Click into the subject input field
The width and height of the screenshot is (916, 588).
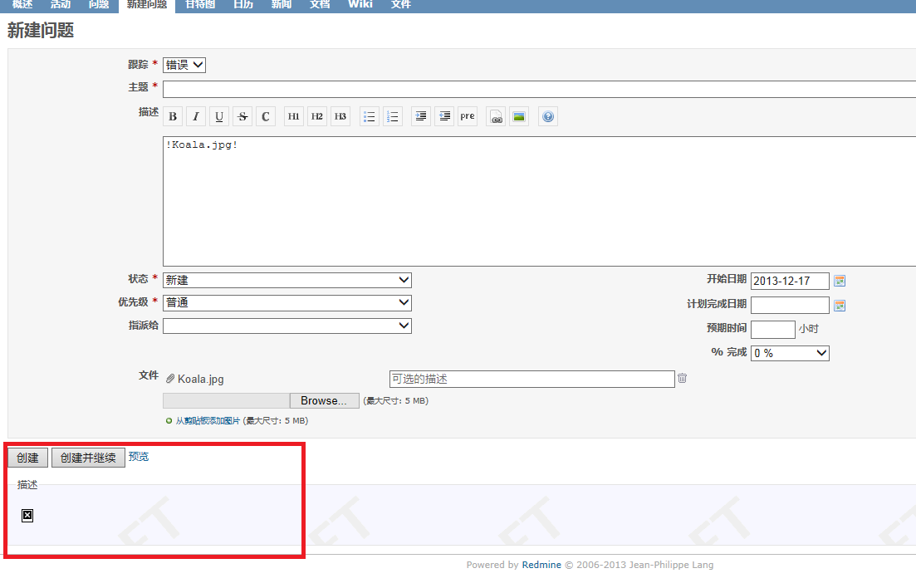[538, 89]
